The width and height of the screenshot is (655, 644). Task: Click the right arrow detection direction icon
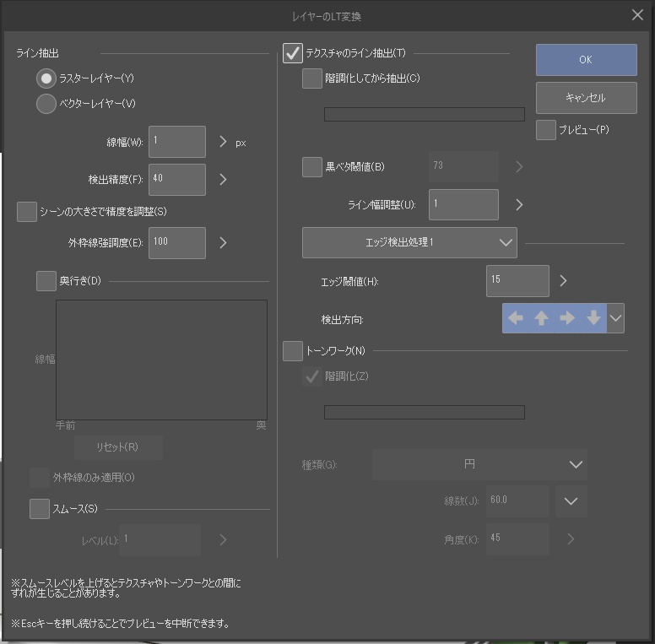click(567, 318)
